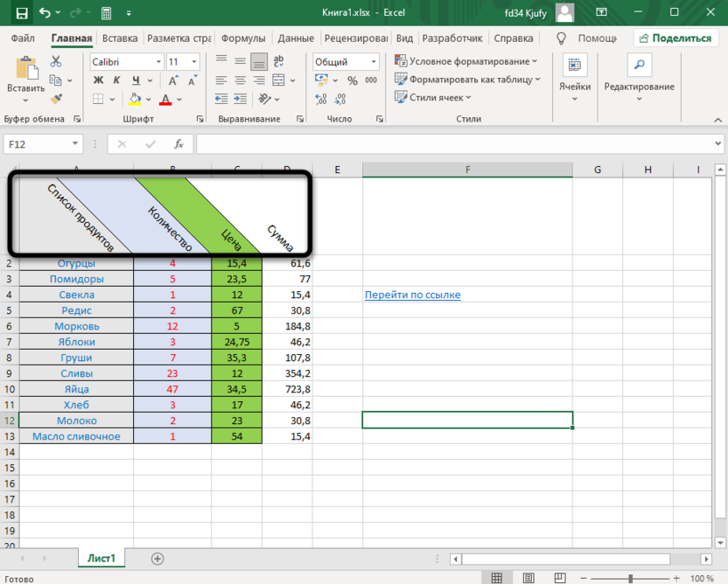728x584 pixels.
Task: Switch to the Формулы tab
Action: (243, 38)
